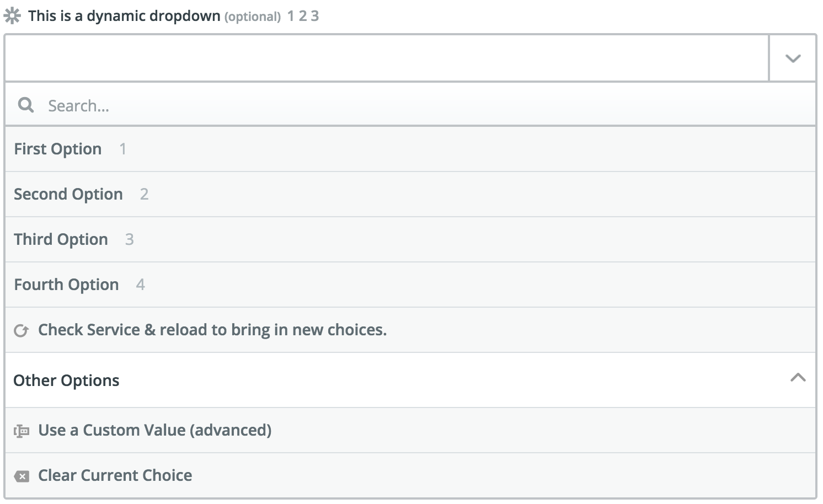823x504 pixels.
Task: Click the clear choice backspace icon
Action: 22,476
